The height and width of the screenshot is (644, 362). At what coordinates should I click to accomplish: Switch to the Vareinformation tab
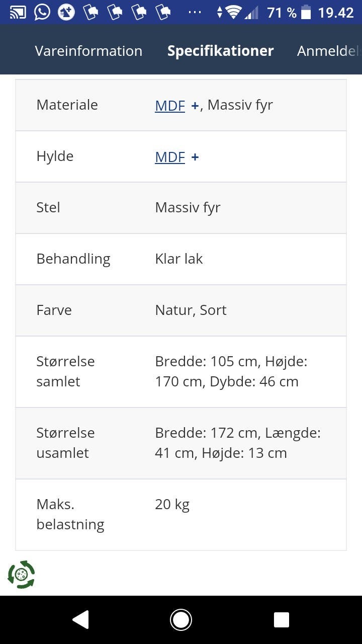coord(88,50)
